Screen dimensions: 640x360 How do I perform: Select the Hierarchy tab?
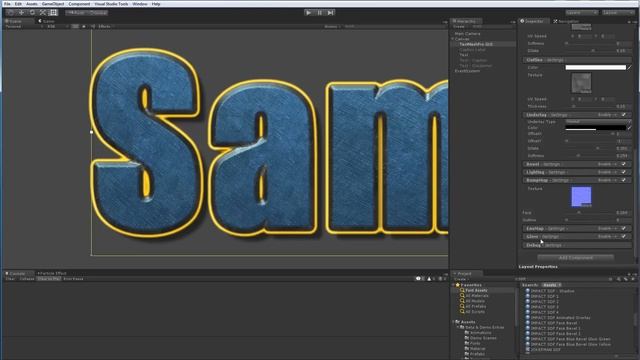[x=466, y=21]
